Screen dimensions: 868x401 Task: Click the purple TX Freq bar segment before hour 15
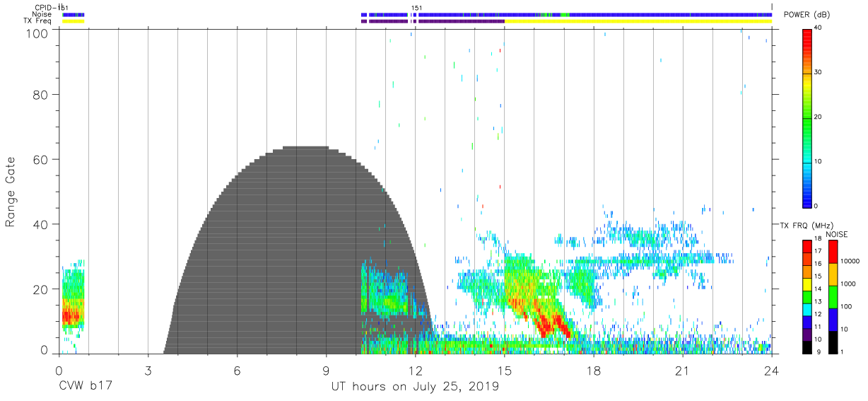click(462, 21)
